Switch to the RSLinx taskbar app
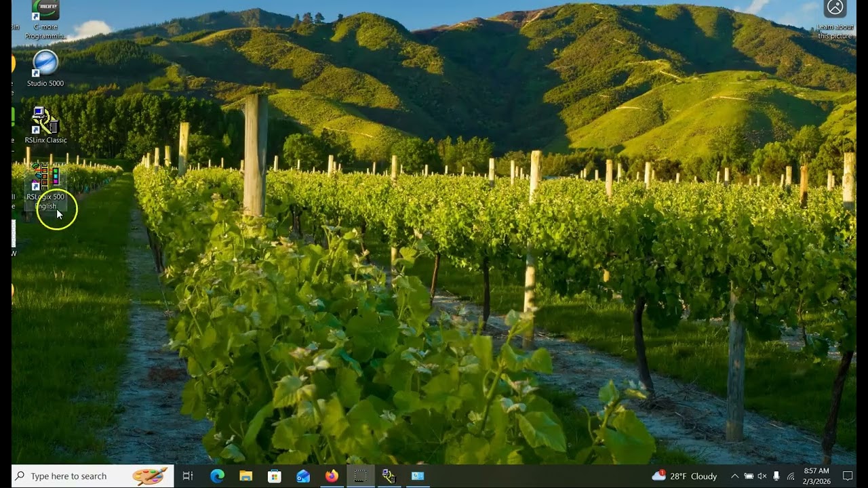868x488 pixels. click(x=389, y=476)
